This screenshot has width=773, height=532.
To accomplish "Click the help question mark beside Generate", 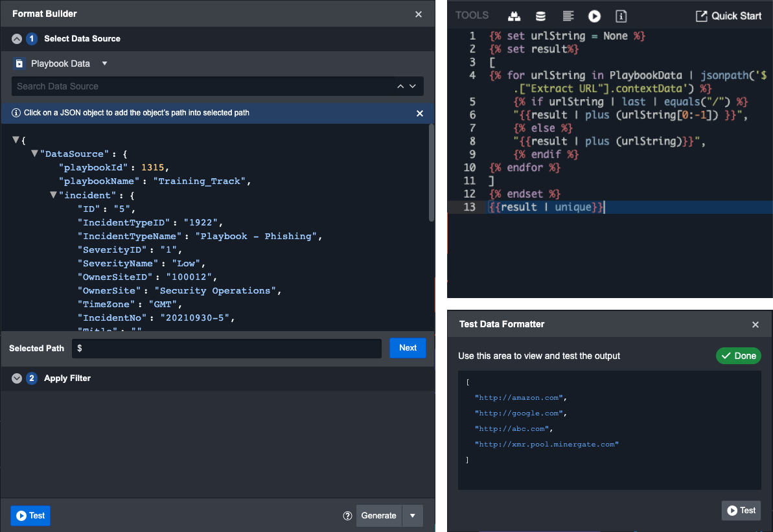I will (347, 516).
